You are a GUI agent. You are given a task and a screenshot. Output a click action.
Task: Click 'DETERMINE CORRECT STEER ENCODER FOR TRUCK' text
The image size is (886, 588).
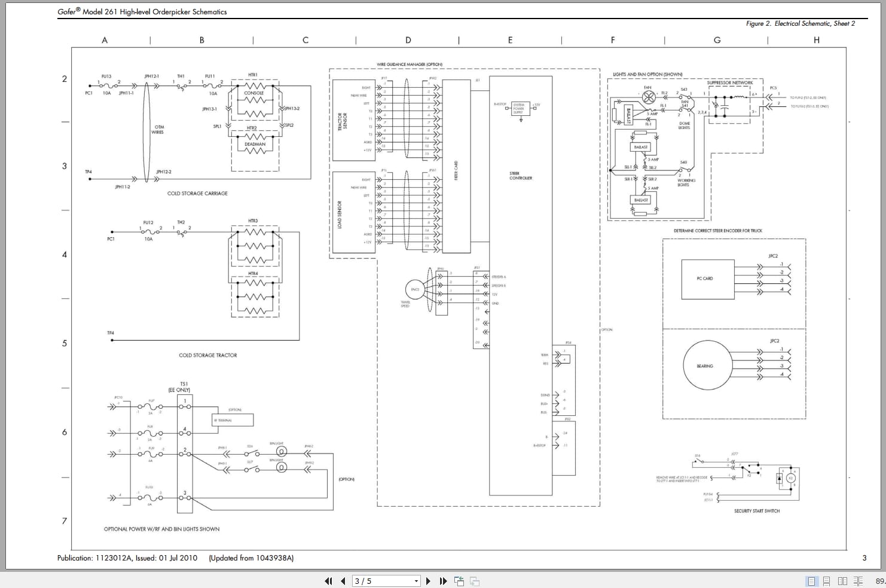point(718,231)
